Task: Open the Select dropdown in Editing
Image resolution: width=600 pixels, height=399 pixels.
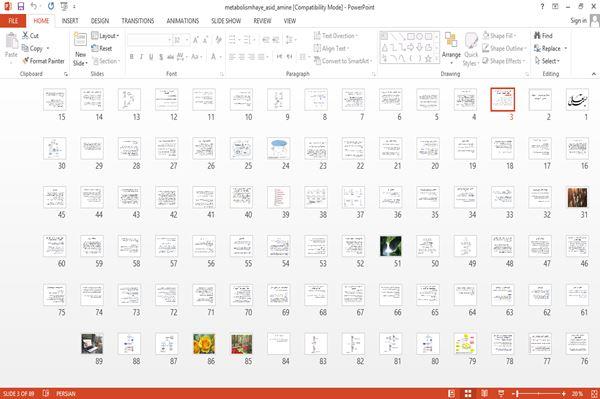Action: (547, 61)
